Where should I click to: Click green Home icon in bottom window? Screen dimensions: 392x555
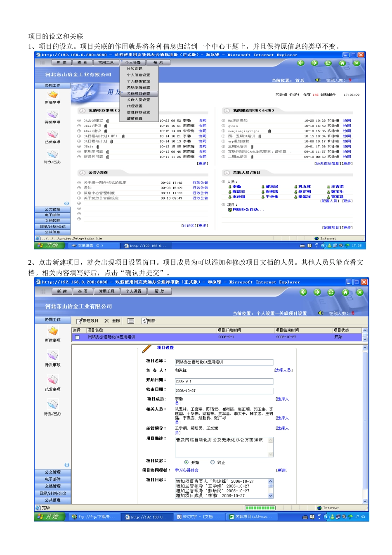click(x=345, y=292)
